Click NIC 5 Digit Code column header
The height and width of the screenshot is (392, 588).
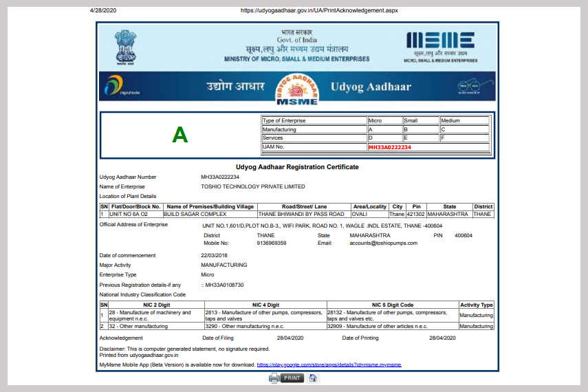point(393,305)
